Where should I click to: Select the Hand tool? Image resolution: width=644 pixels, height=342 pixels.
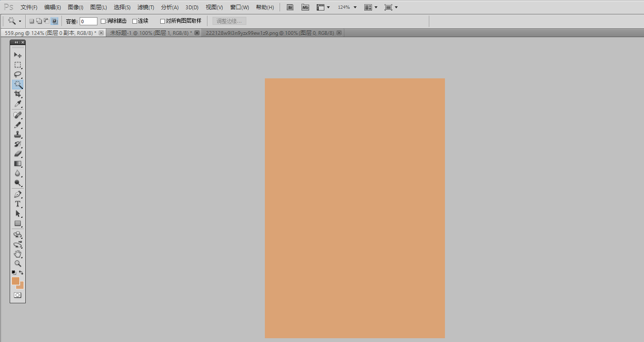18,254
